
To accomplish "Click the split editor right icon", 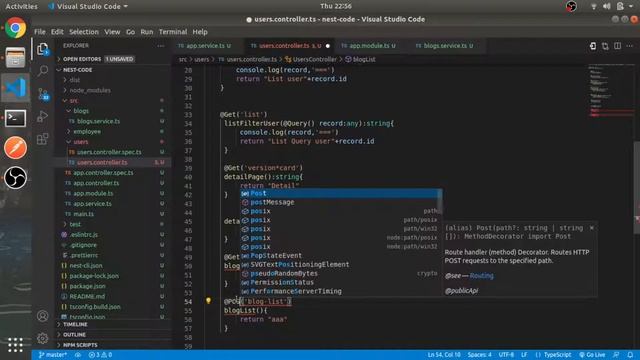I will coord(618,46).
